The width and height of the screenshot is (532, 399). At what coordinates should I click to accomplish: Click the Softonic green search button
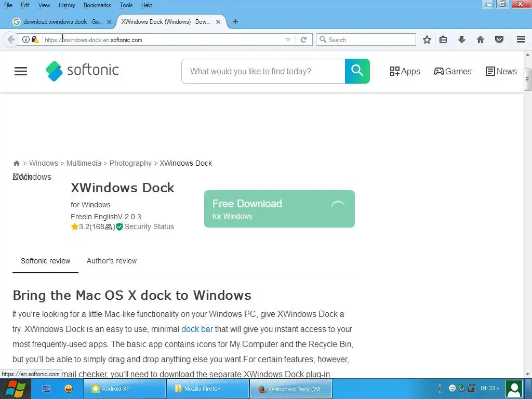(x=357, y=71)
